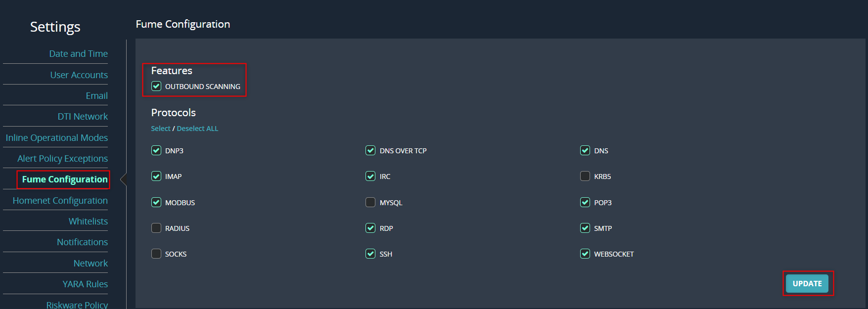This screenshot has height=309, width=868.
Task: Open Alert Policy Exceptions
Action: [x=62, y=158]
